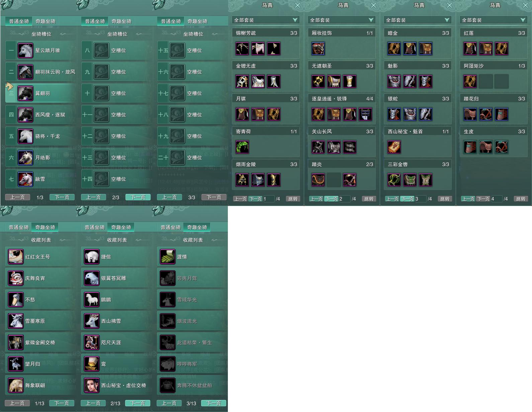This screenshot has width=532, height=412.
Task: Select the 翻羽抹云驹·旋风 mount icon
Action: pos(25,72)
